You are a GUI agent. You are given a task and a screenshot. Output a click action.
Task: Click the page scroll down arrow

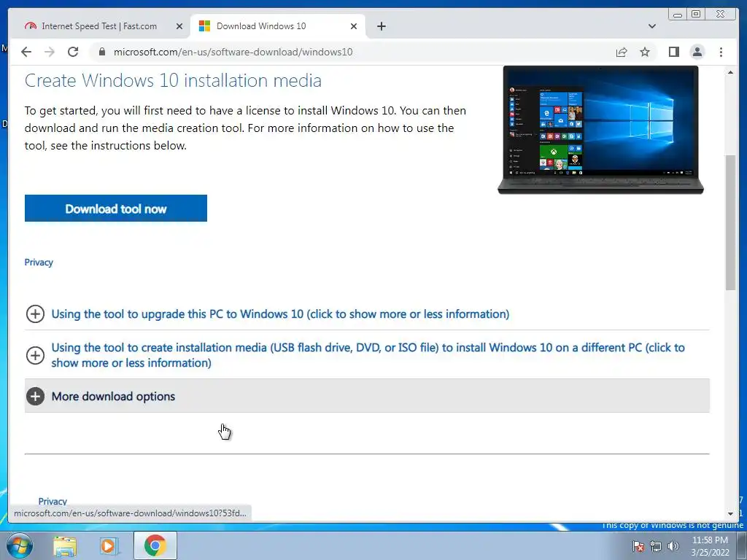(x=730, y=514)
